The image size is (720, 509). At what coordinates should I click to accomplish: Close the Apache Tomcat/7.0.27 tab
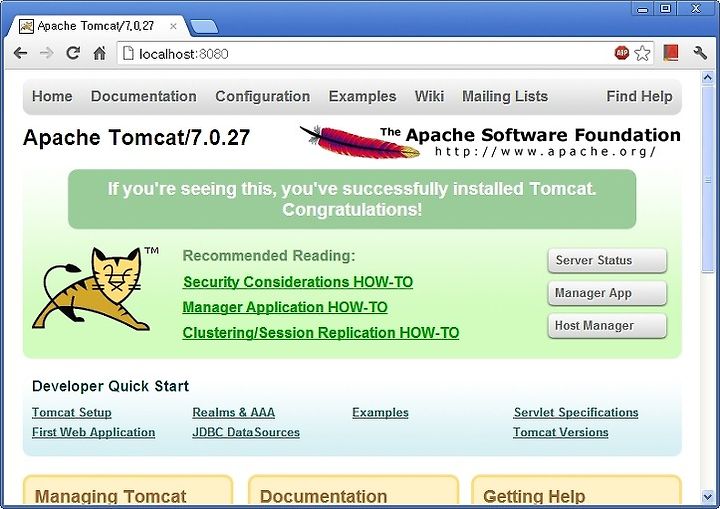[173, 26]
